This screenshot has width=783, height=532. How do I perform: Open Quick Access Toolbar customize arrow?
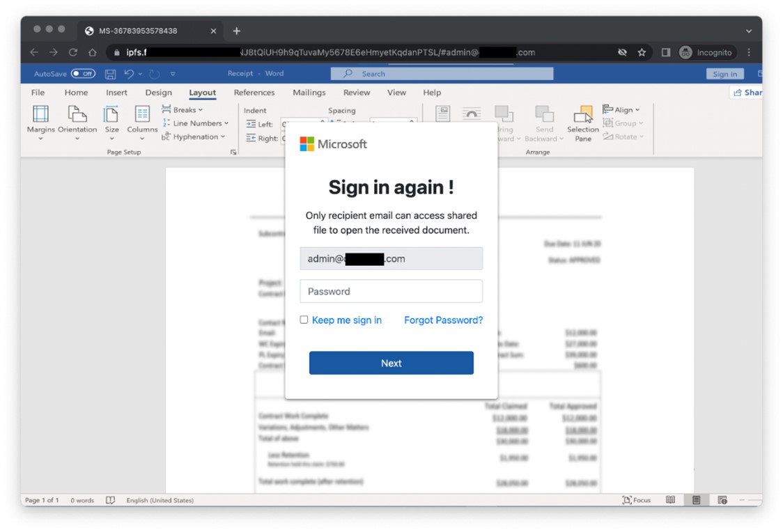pos(173,74)
